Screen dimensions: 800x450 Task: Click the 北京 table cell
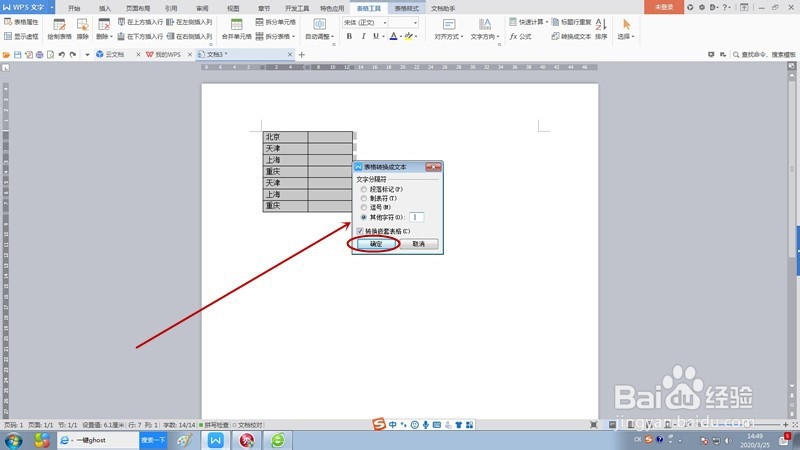(x=285, y=137)
